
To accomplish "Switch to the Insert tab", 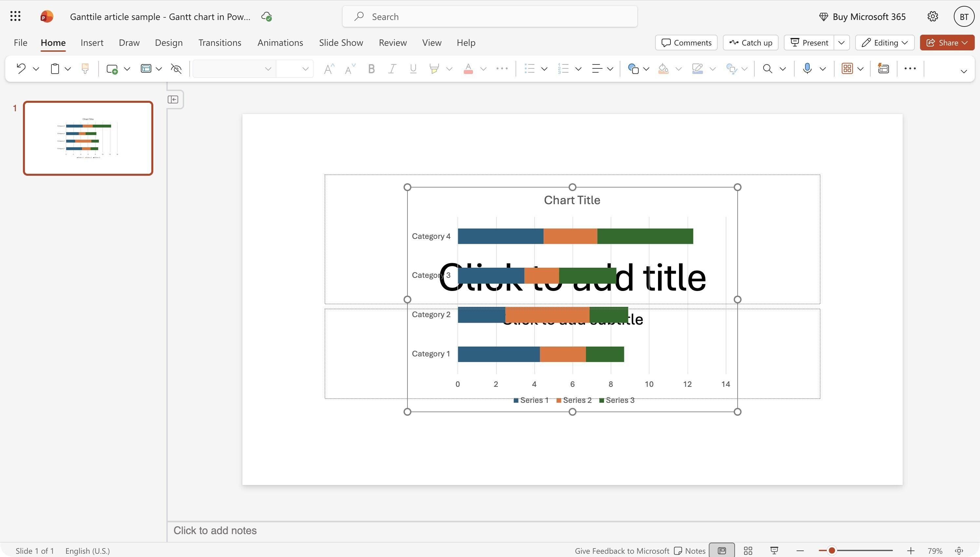I will tap(92, 43).
